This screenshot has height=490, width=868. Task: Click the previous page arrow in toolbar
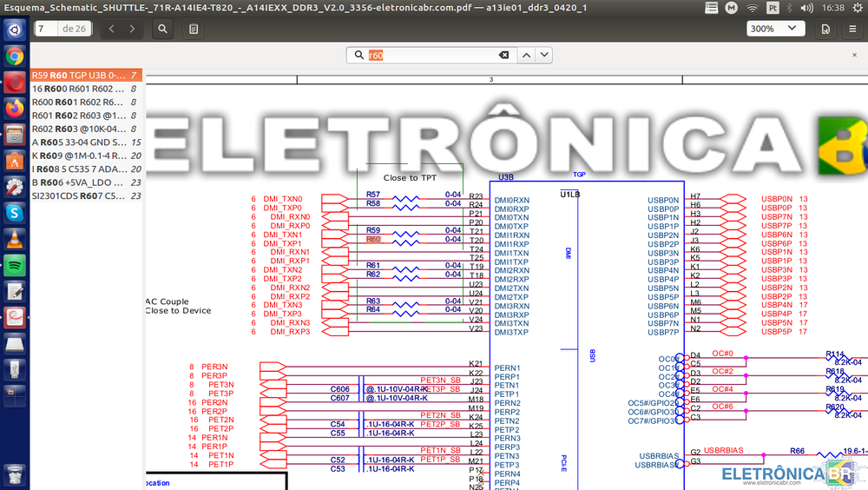(112, 29)
